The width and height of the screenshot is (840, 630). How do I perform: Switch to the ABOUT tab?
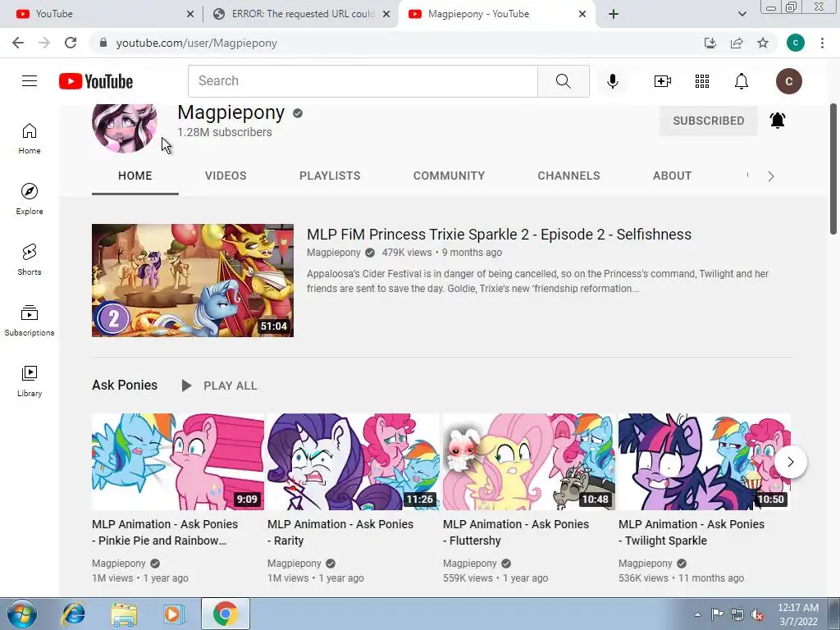[673, 176]
